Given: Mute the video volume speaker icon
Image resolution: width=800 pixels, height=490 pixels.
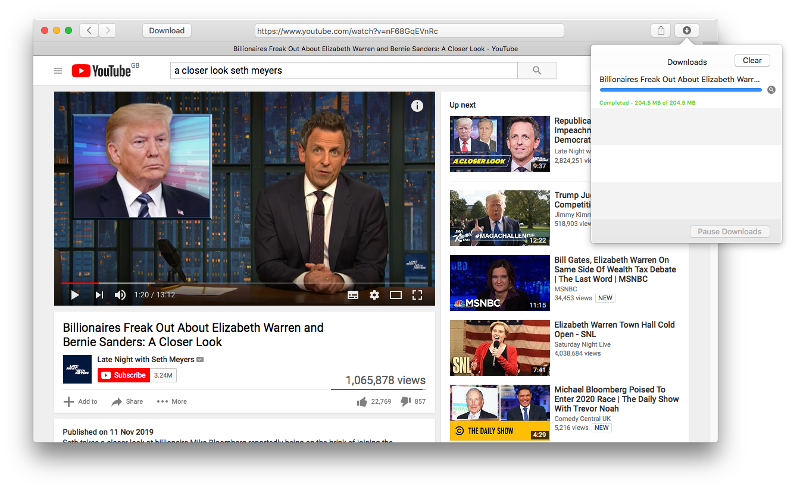Looking at the screenshot, I should [x=120, y=295].
